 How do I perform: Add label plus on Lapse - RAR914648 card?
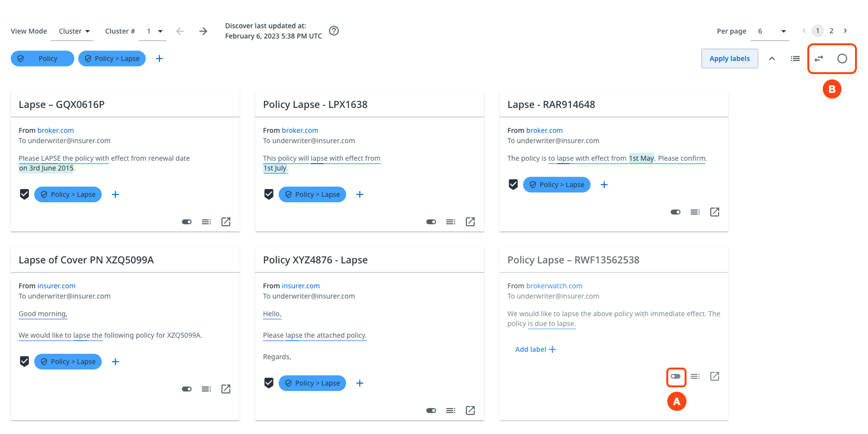click(x=604, y=185)
